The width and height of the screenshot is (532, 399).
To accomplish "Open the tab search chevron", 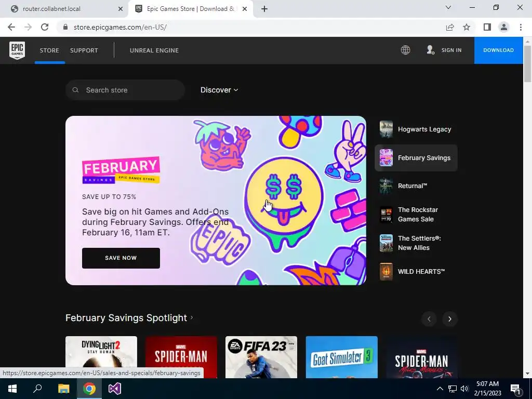I will coord(448,7).
